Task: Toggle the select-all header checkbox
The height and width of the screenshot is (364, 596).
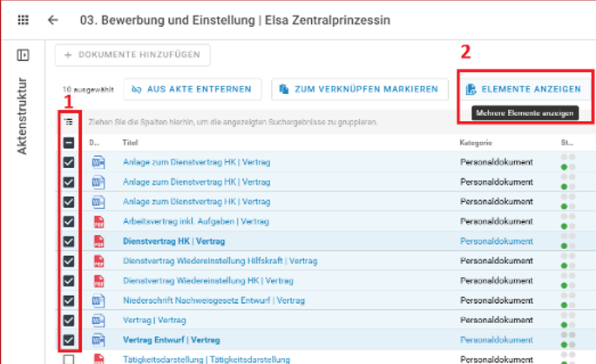Action: 69,143
